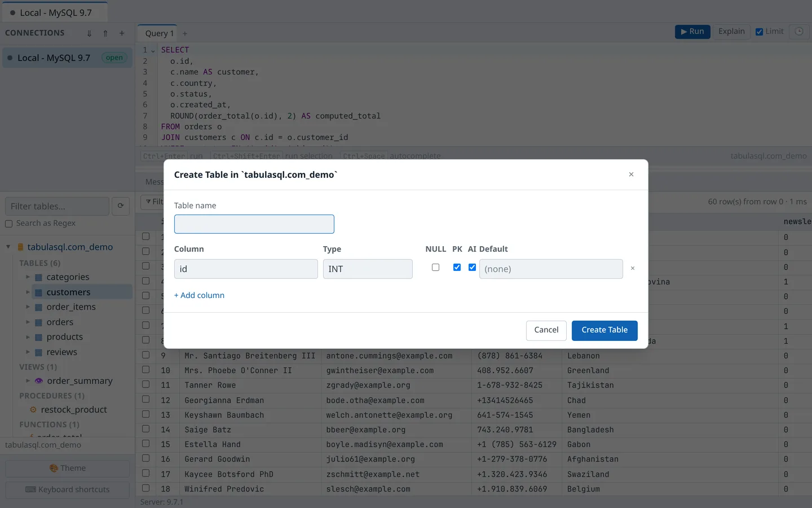Click the order_summary view eye icon

click(39, 381)
